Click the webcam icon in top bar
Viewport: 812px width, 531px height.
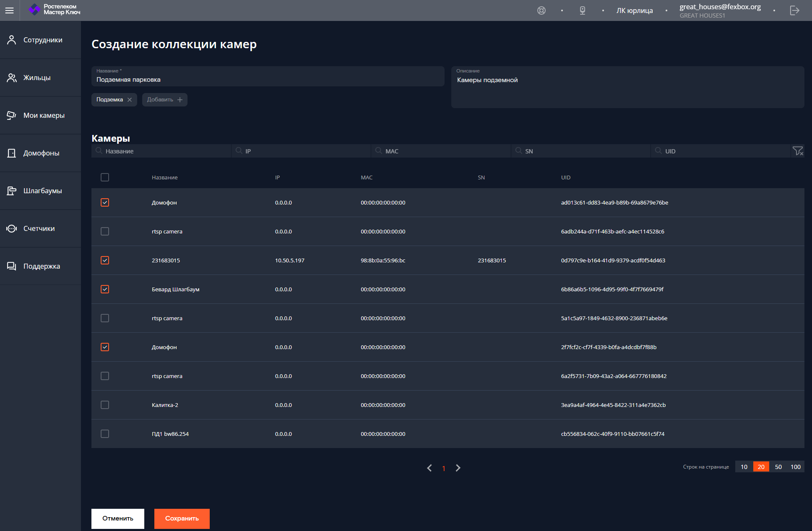(583, 10)
